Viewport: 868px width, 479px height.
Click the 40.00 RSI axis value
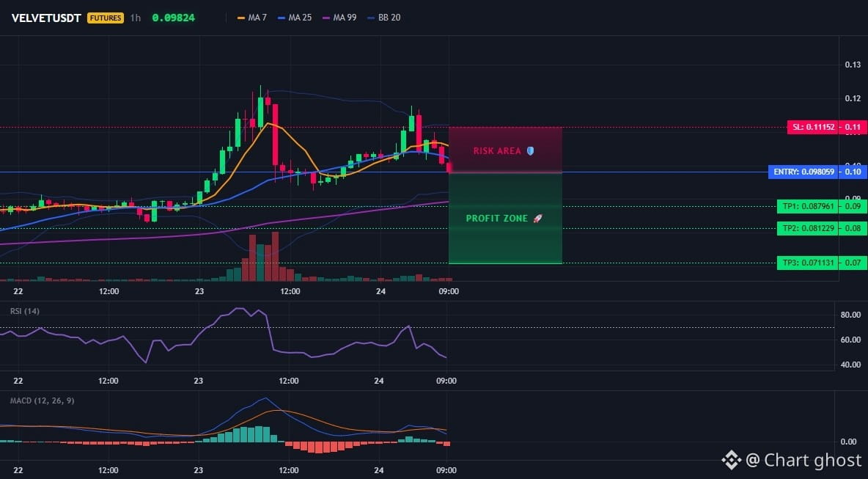coord(850,365)
